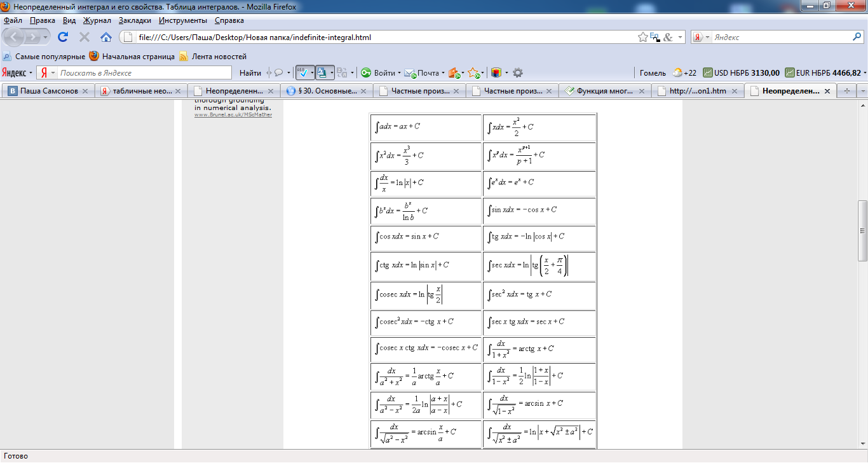Image resolution: width=868 pixels, height=463 pixels.
Task: Click the Yandex favorites star icon in the toolbar
Action: tap(473, 73)
